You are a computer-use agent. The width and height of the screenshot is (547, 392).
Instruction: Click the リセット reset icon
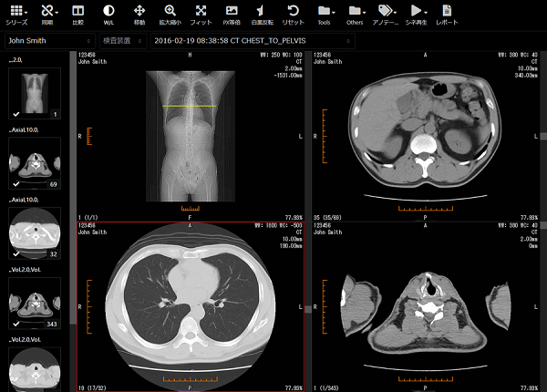coord(293,15)
